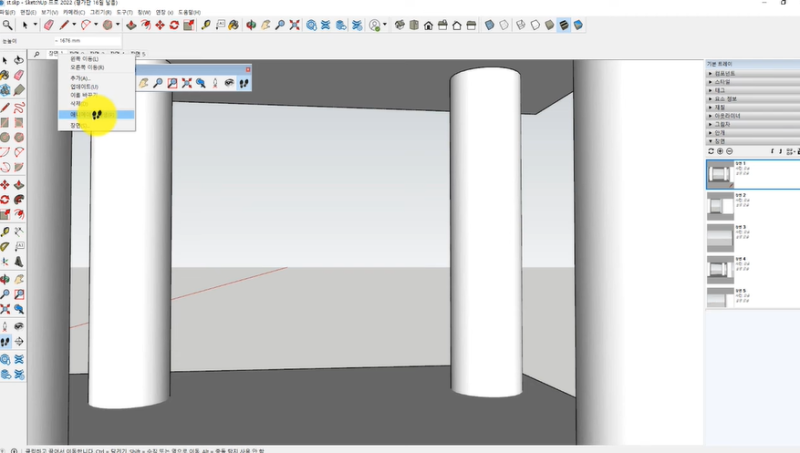Viewport: 800px width, 453px height.
Task: Click Look Around eye in floating toolbar
Action: (230, 83)
